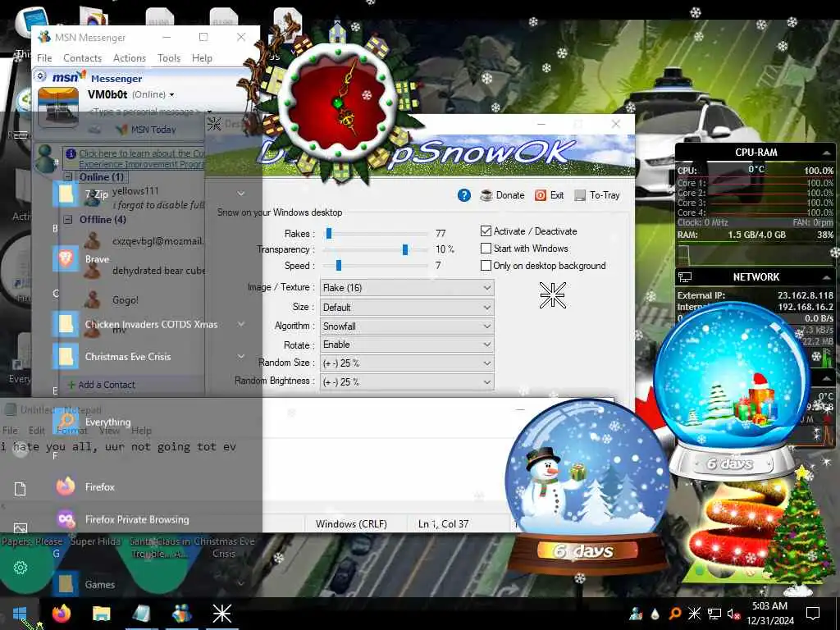Open the Size Default dropdown
This screenshot has height=630, width=840.
coord(407,308)
